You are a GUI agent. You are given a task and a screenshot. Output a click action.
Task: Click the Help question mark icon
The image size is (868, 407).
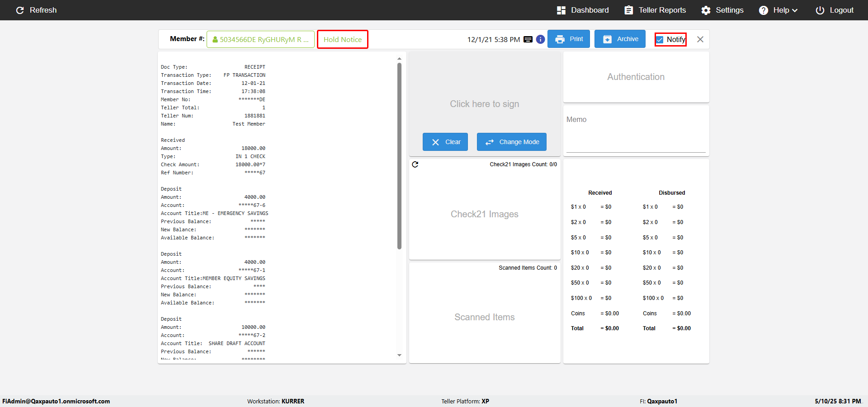click(763, 10)
